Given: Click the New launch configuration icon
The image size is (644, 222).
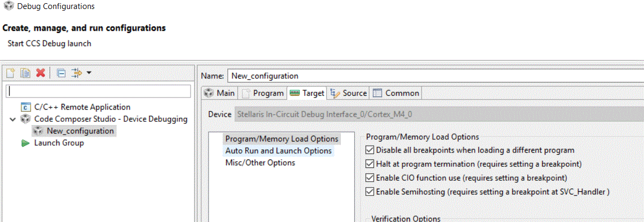Looking at the screenshot, I should 11,73.
